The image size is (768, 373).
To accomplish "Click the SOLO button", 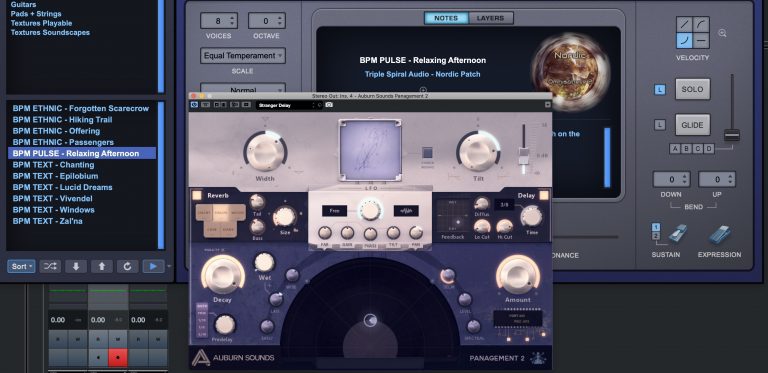I will click(693, 89).
